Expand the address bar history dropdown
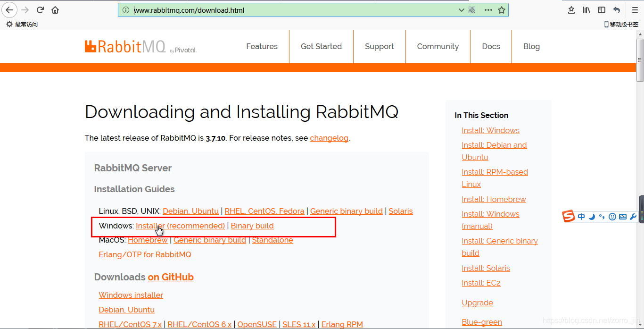This screenshot has width=644, height=329. (462, 10)
